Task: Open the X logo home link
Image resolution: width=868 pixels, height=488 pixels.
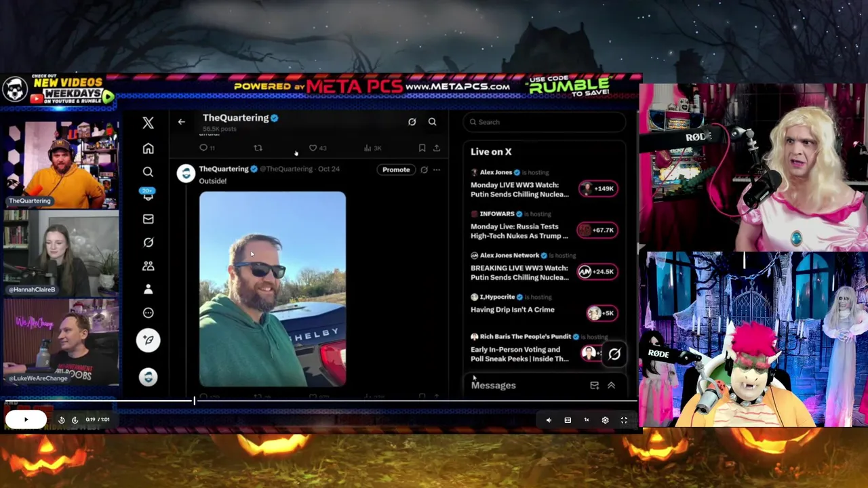Action: coord(148,123)
